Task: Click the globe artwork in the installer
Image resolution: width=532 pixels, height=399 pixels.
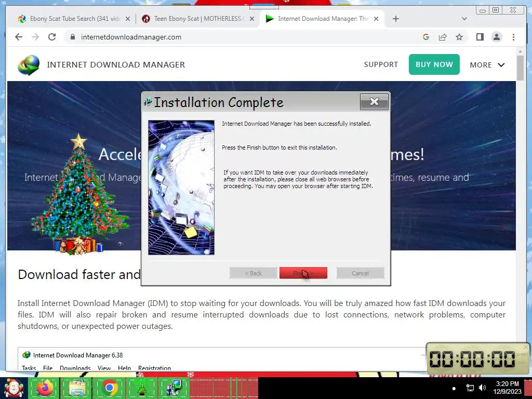Action: pyautogui.click(x=181, y=187)
